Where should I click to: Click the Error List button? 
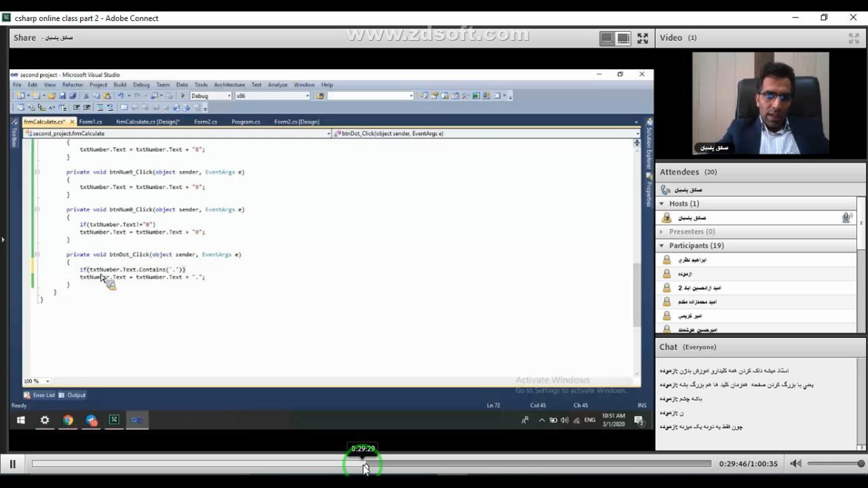coord(39,395)
